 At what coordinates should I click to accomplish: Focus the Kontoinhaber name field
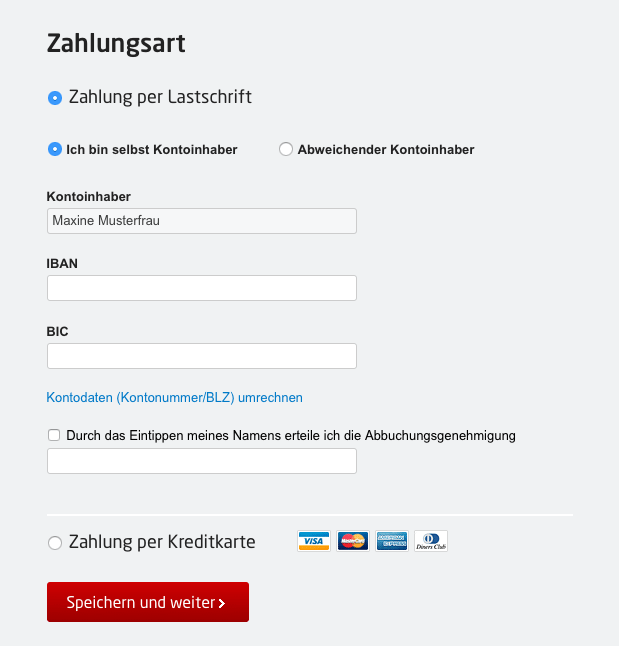tap(201, 221)
